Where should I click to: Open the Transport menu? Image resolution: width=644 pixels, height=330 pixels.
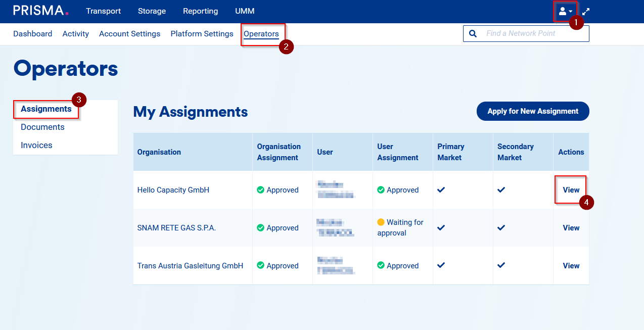coord(103,11)
